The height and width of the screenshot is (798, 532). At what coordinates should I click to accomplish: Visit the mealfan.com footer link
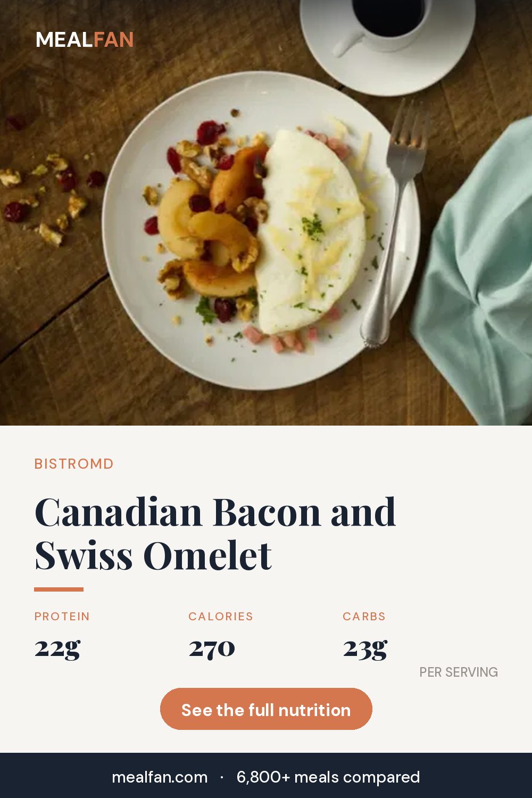160,777
